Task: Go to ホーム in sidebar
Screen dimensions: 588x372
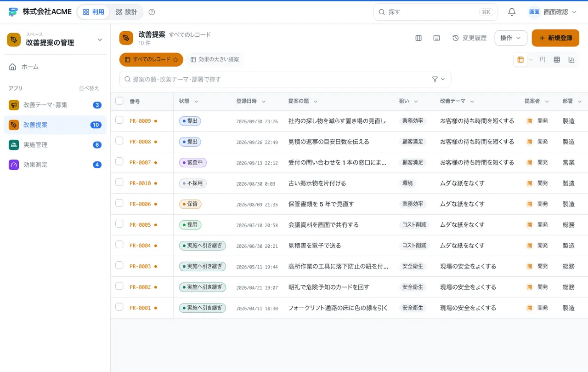Action: (55, 67)
